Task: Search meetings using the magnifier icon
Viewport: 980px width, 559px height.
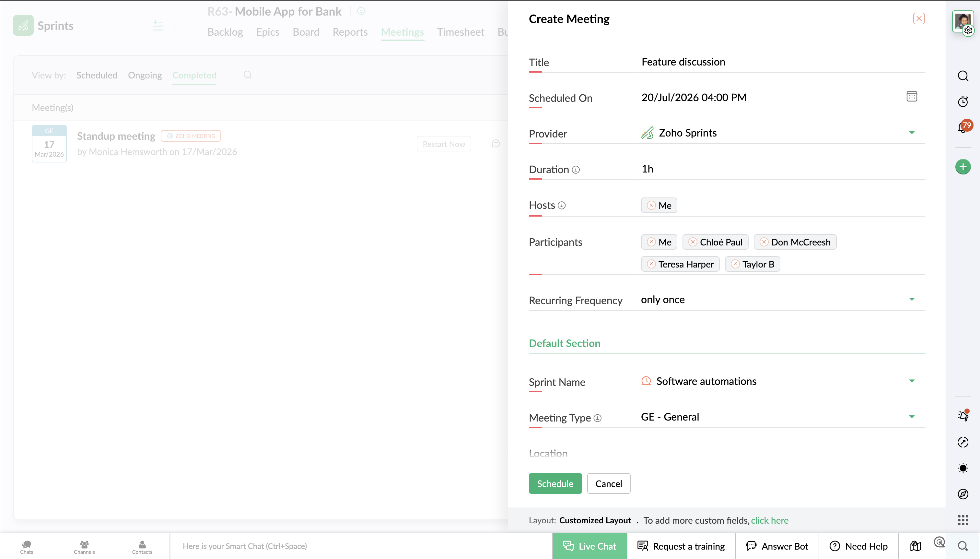Action: [x=248, y=75]
